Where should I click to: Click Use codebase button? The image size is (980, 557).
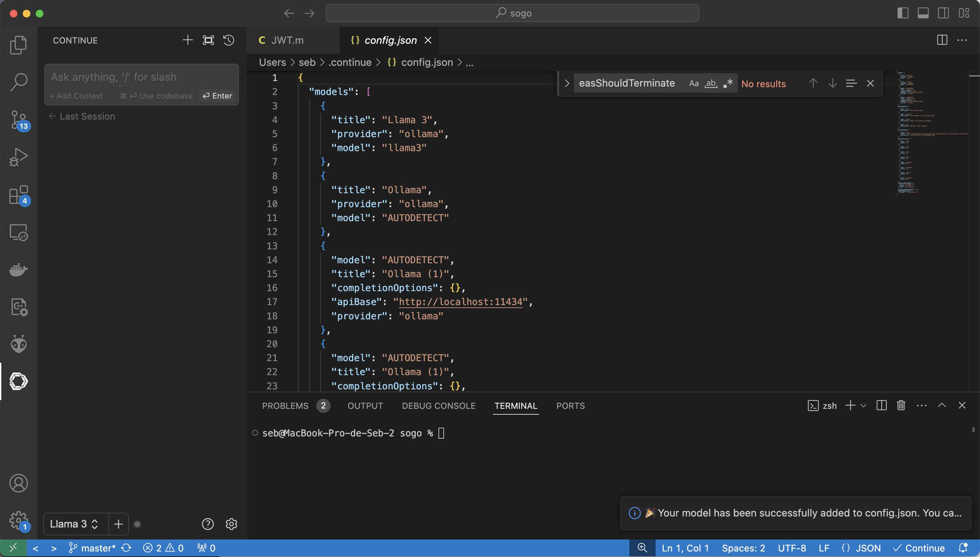click(x=156, y=96)
